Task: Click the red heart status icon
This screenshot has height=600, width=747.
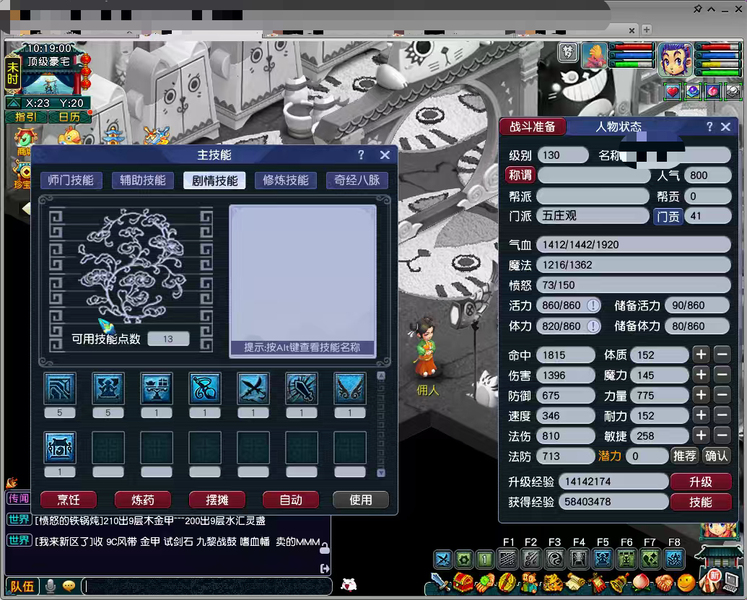Action: tap(672, 92)
